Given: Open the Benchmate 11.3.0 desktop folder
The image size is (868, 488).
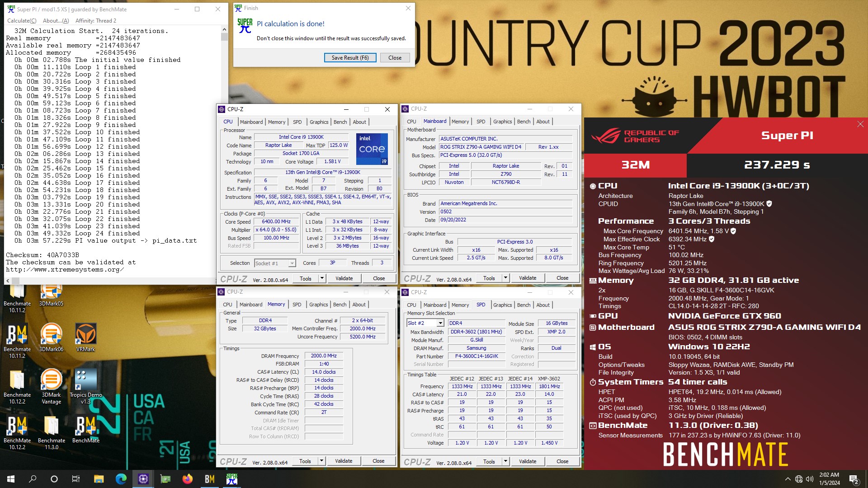Looking at the screenshot, I should pyautogui.click(x=51, y=432).
